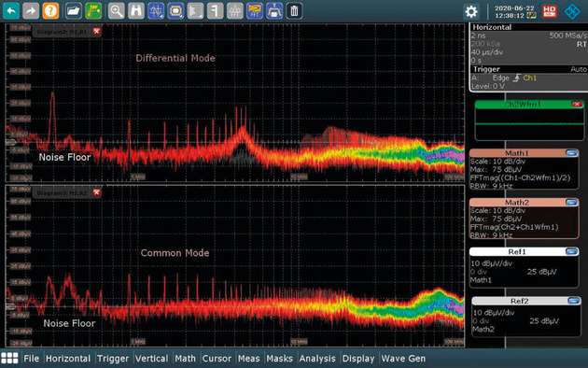Viewport: 588px width, 368px height.
Task: Click the binoculars search icon
Action: [135, 11]
